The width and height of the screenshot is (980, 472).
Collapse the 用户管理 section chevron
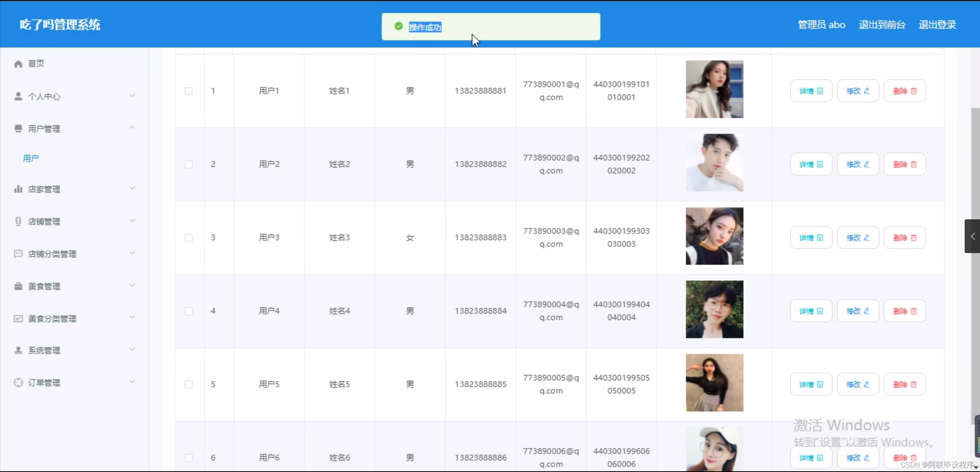coord(131,127)
